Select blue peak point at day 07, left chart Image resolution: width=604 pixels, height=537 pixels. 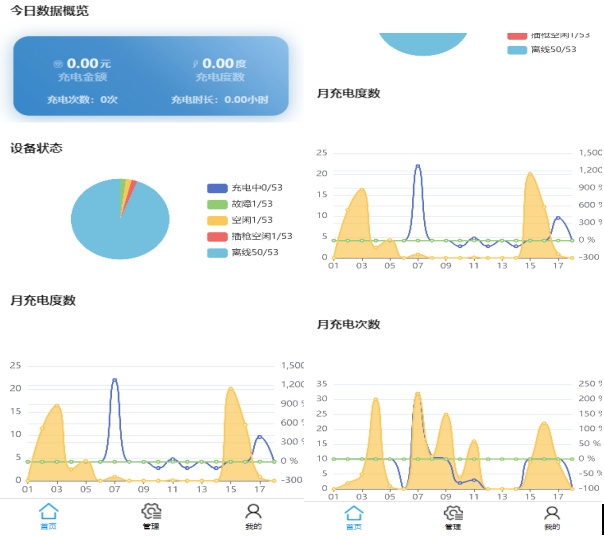tap(114, 380)
